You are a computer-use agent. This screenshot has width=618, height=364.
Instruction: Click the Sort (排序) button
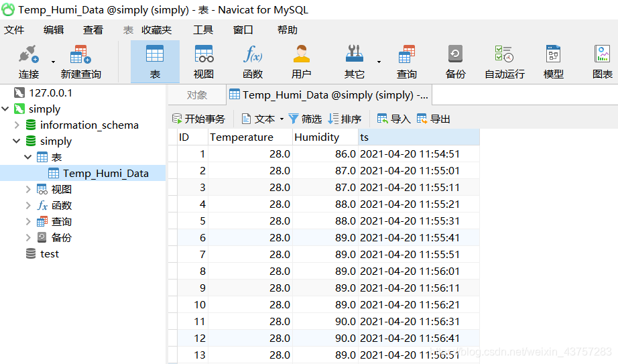[x=345, y=119]
